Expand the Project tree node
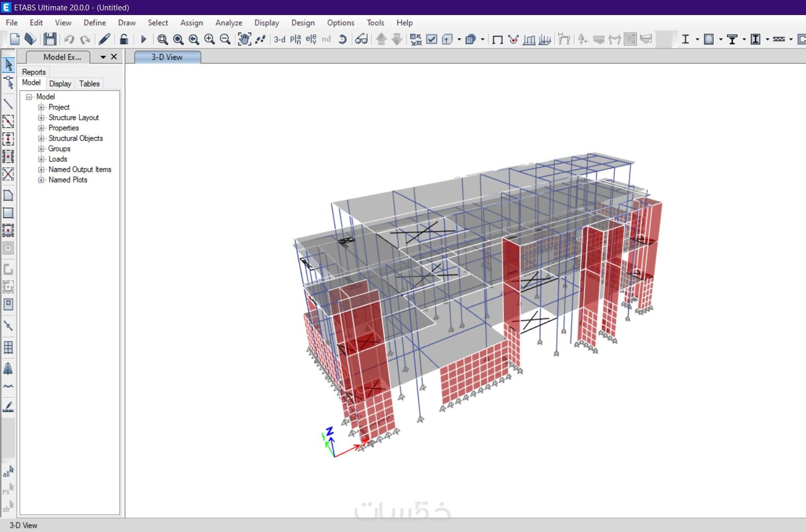 point(41,107)
